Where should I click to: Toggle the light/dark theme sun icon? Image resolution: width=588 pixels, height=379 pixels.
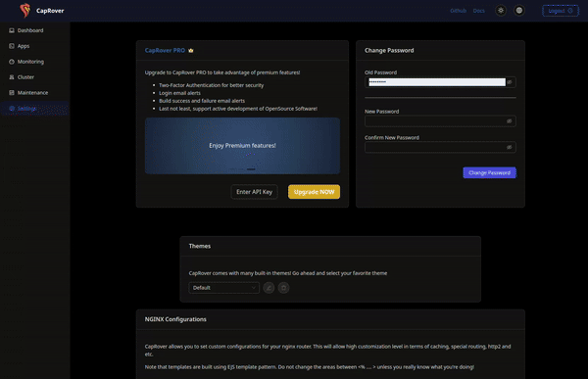click(501, 11)
